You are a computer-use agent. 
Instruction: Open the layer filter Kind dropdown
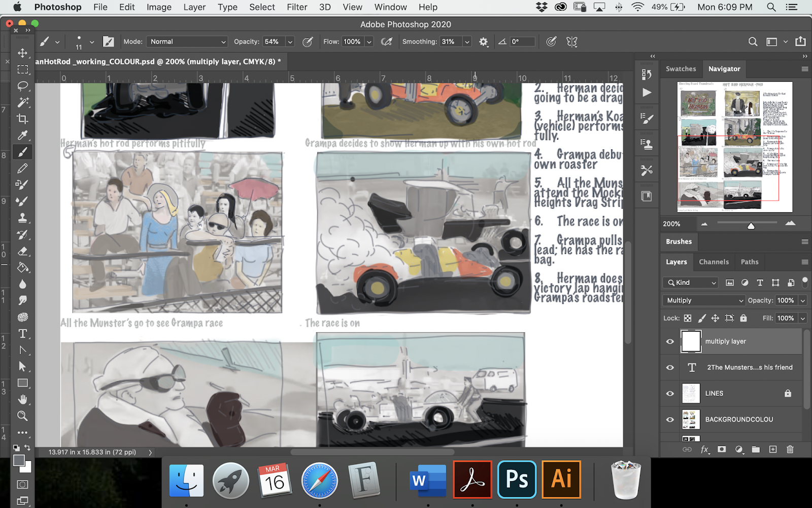[x=691, y=282]
